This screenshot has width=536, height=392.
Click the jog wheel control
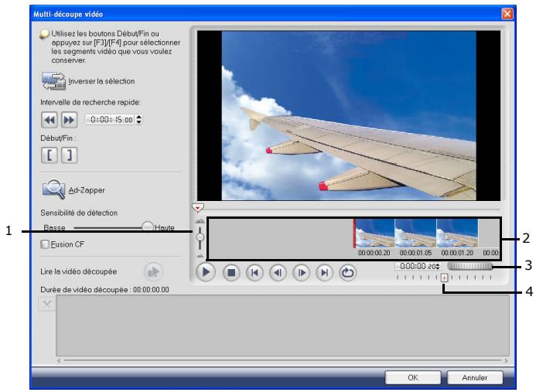(x=470, y=266)
